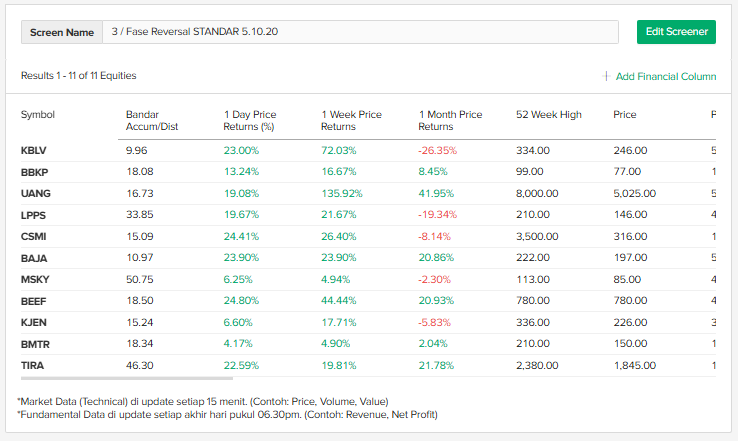
Task: Sort by 1 Week Price Returns header
Action: point(353,121)
